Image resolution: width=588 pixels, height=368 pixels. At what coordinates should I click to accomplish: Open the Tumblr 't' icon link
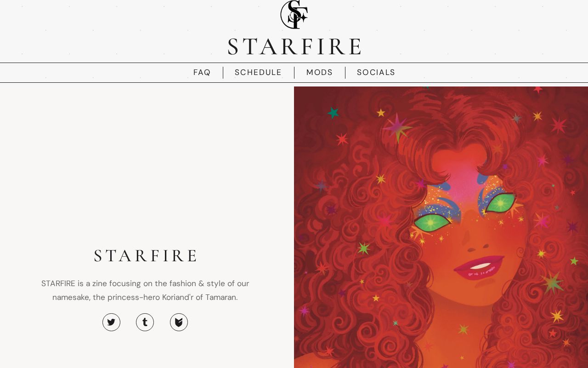(145, 322)
